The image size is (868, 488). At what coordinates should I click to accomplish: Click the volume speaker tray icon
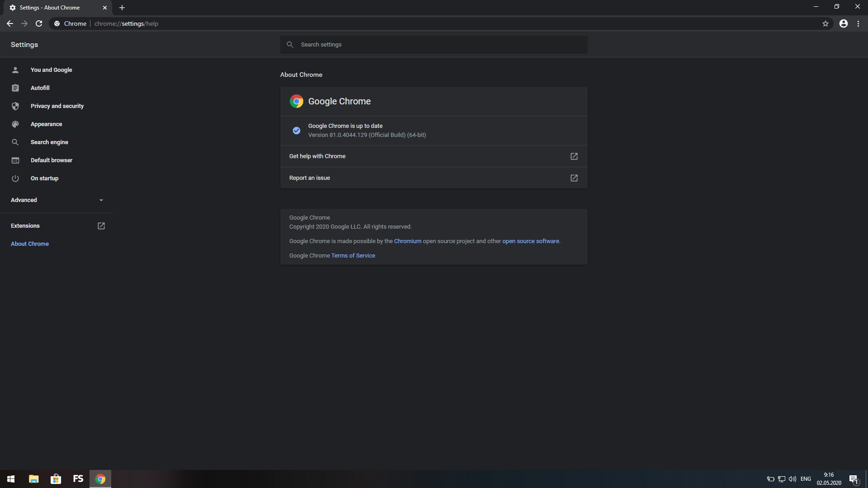pos(792,479)
